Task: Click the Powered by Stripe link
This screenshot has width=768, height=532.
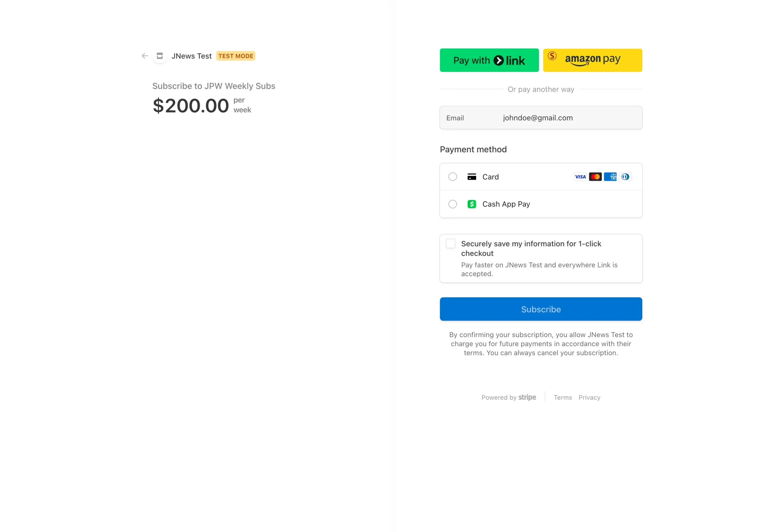Action: click(508, 397)
